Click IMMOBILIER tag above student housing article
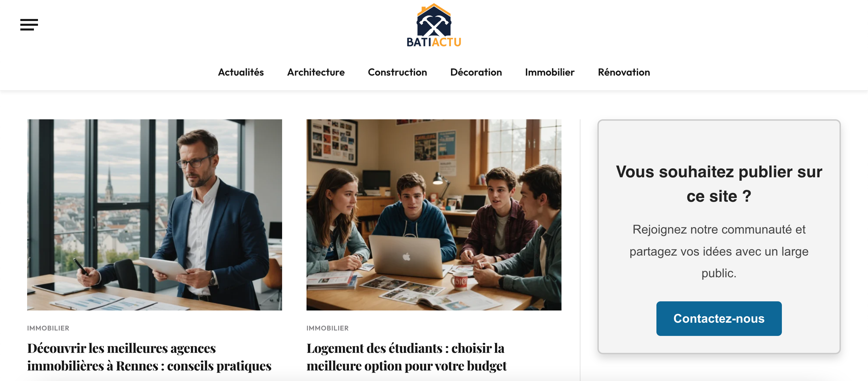 (x=328, y=328)
